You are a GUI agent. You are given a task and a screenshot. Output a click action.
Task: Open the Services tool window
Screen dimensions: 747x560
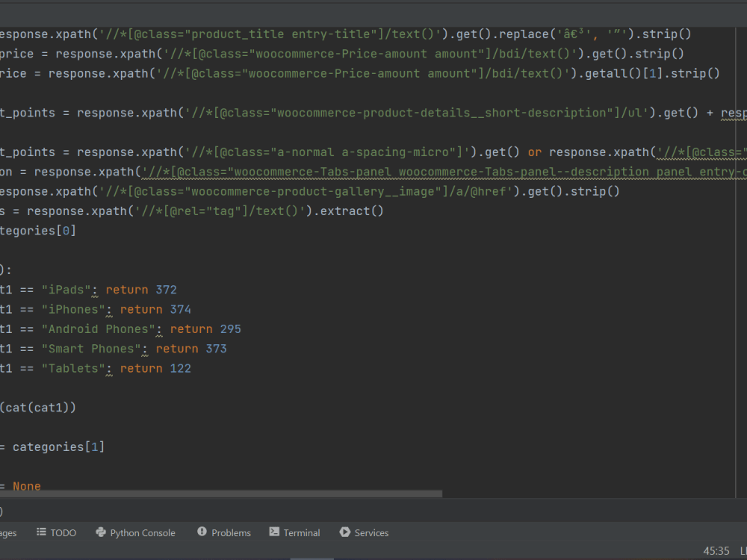pos(364,532)
